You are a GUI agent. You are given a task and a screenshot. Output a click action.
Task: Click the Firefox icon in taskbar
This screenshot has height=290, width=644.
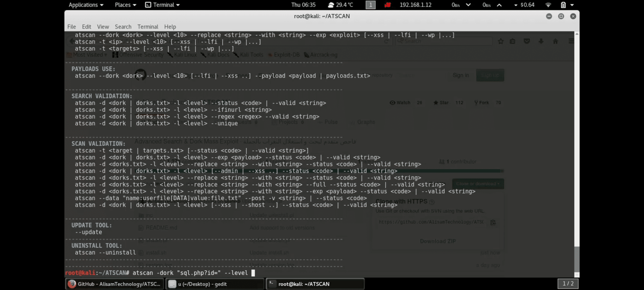(x=72, y=284)
